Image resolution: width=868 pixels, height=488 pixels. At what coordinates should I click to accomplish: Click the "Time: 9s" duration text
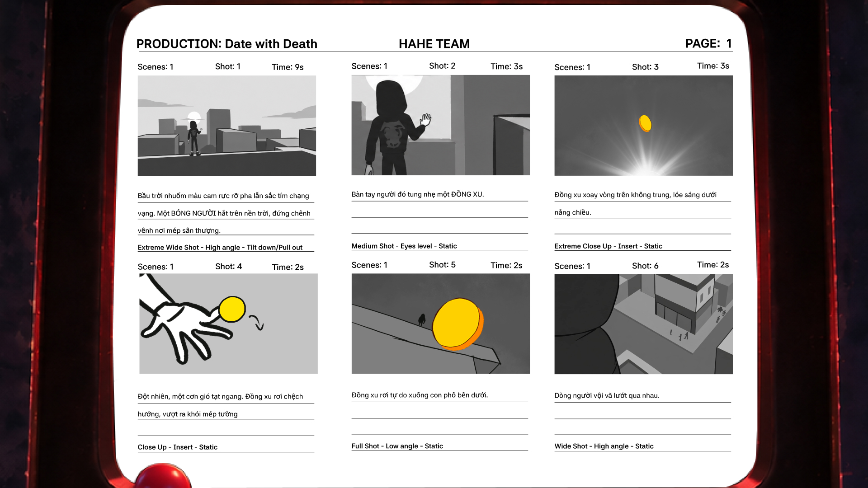288,67
